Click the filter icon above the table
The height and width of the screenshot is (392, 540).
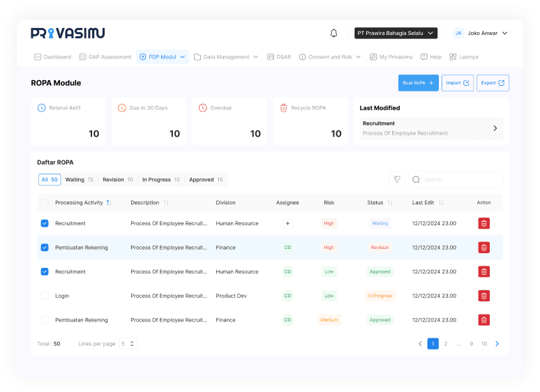coord(397,179)
